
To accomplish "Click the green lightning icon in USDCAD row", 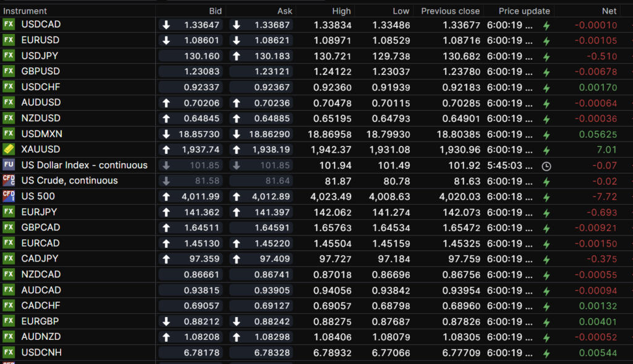I will [546, 25].
